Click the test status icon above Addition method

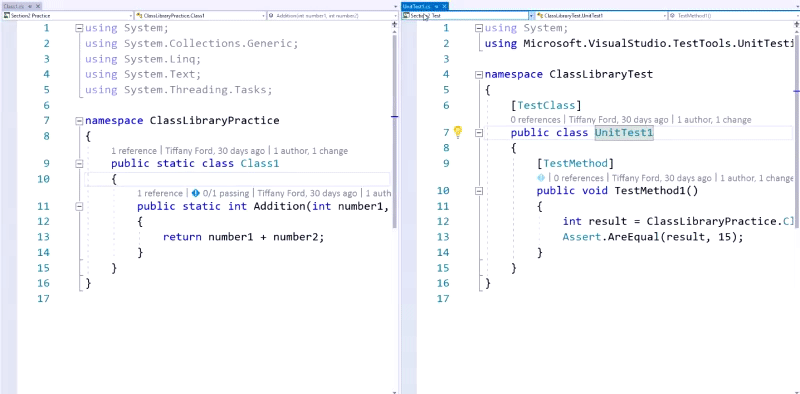(x=195, y=193)
